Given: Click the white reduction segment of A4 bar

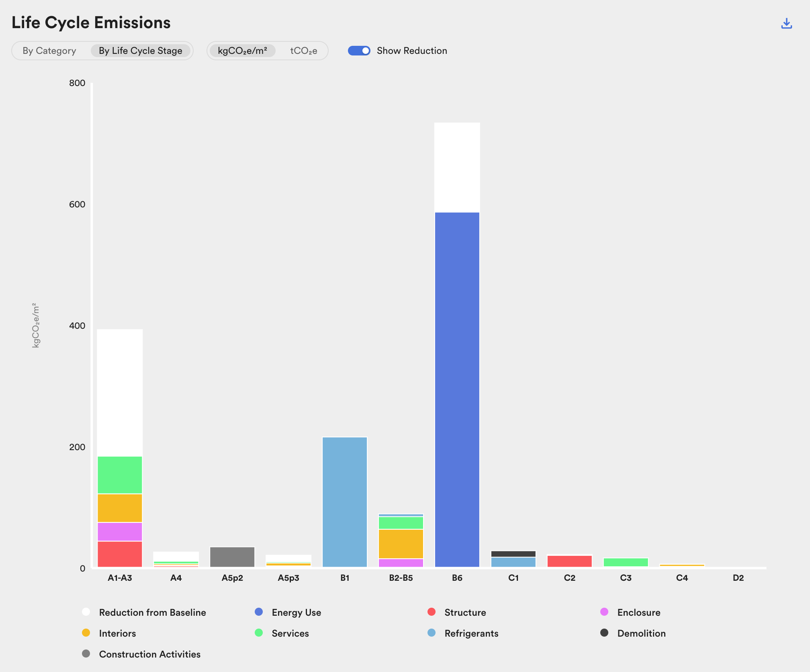Looking at the screenshot, I should coord(176,556).
